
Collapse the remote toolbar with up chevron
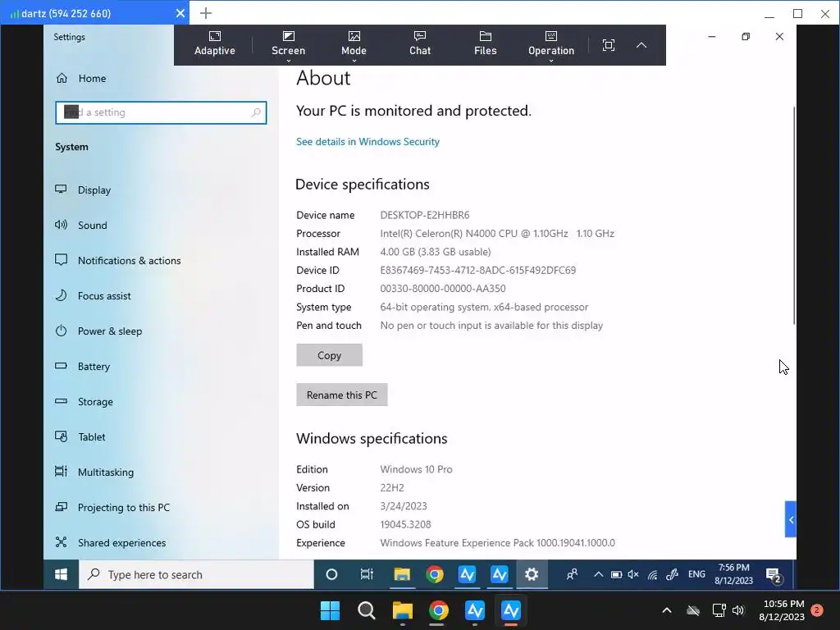pyautogui.click(x=641, y=45)
